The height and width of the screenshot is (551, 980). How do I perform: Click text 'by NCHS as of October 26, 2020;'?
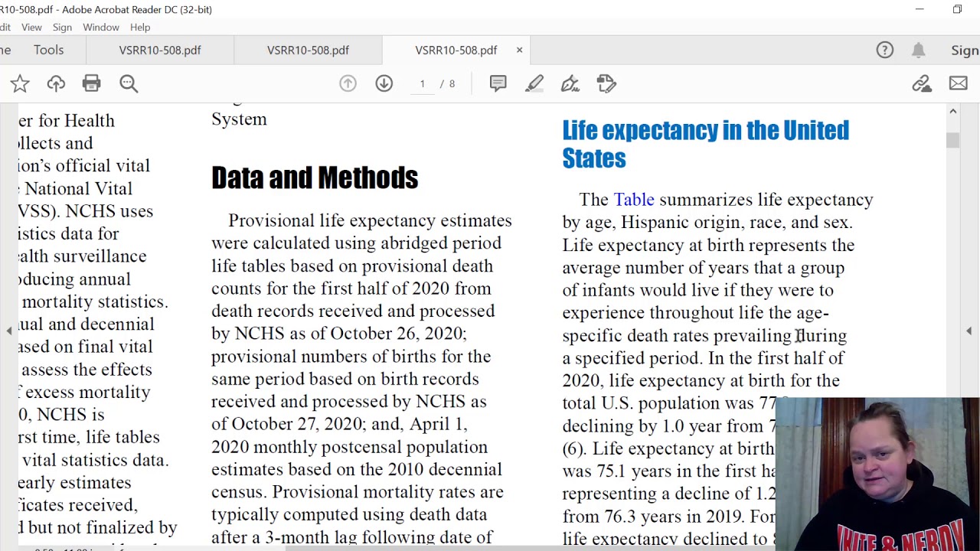coord(338,334)
